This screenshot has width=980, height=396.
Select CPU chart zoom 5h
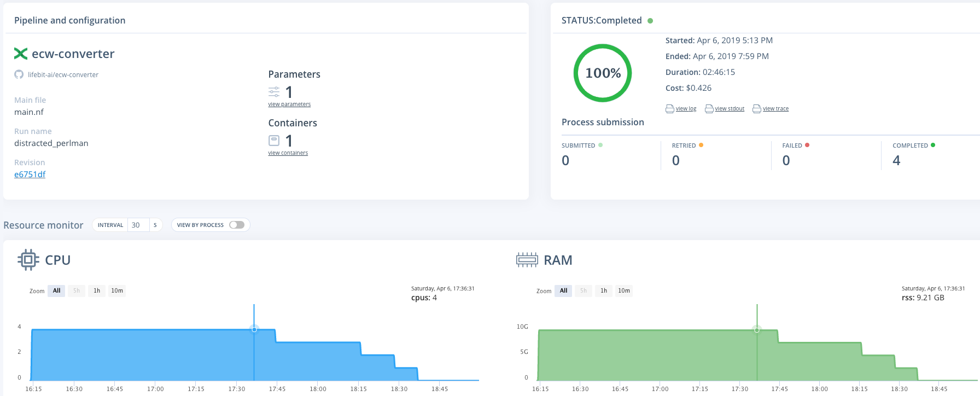77,291
